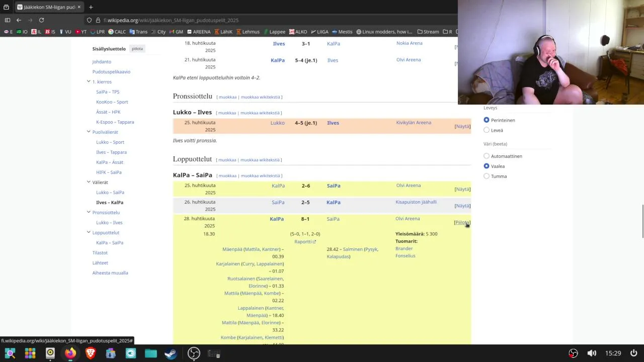The width and height of the screenshot is (644, 362).
Task: Open the Kivikylän Areena link
Action: [x=414, y=123]
